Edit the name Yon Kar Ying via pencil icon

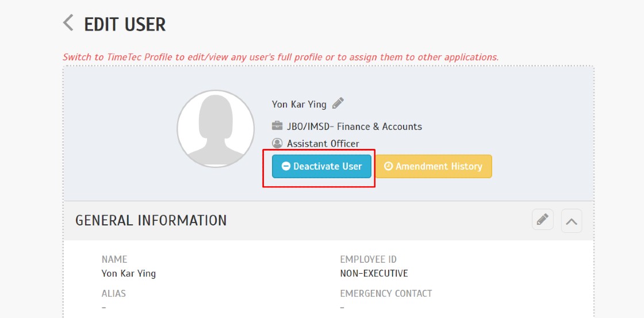click(338, 103)
